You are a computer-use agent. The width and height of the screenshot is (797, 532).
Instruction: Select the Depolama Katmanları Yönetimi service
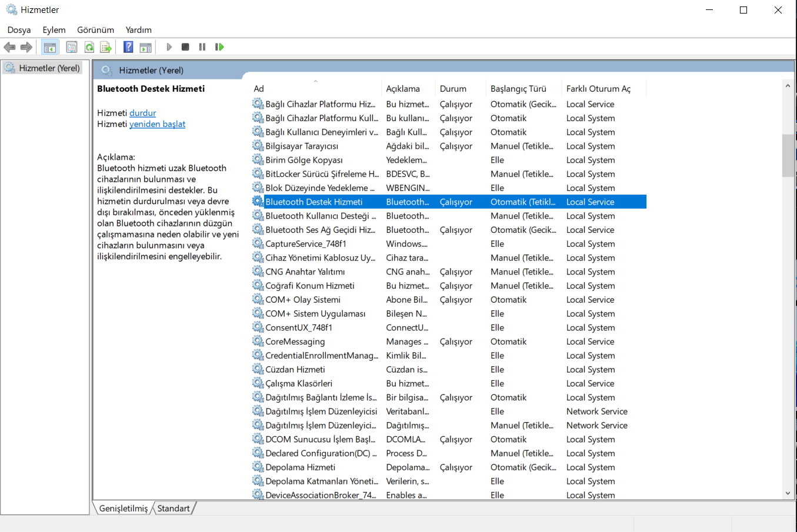tap(449, 481)
